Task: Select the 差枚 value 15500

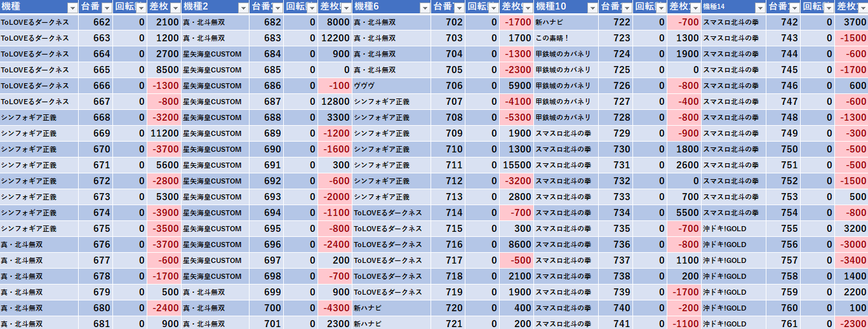Action: (516, 165)
